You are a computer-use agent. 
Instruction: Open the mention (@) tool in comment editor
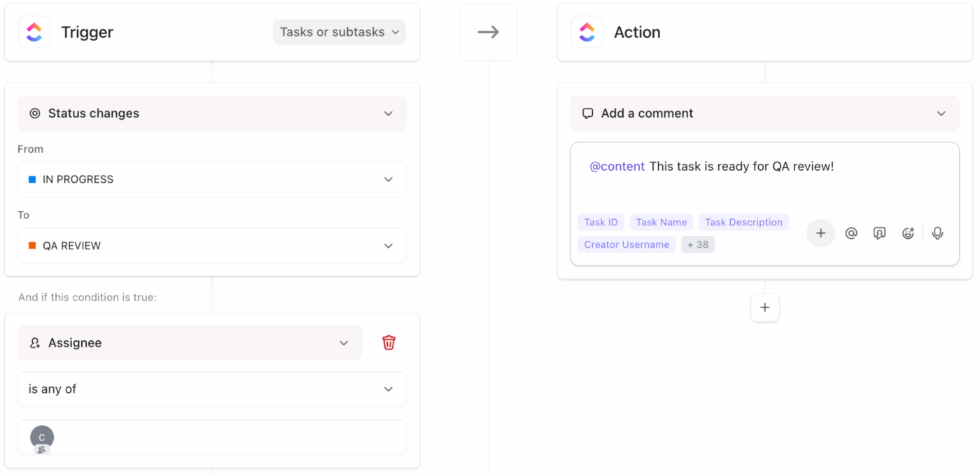point(851,233)
